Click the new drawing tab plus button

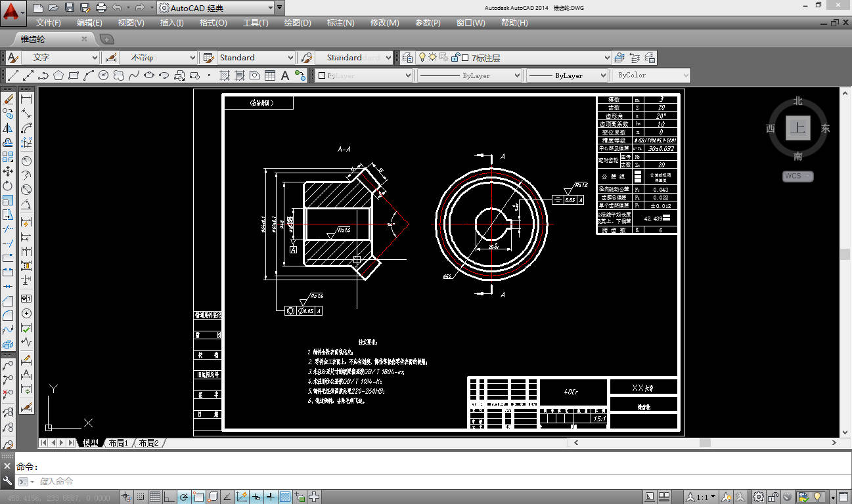click(106, 39)
